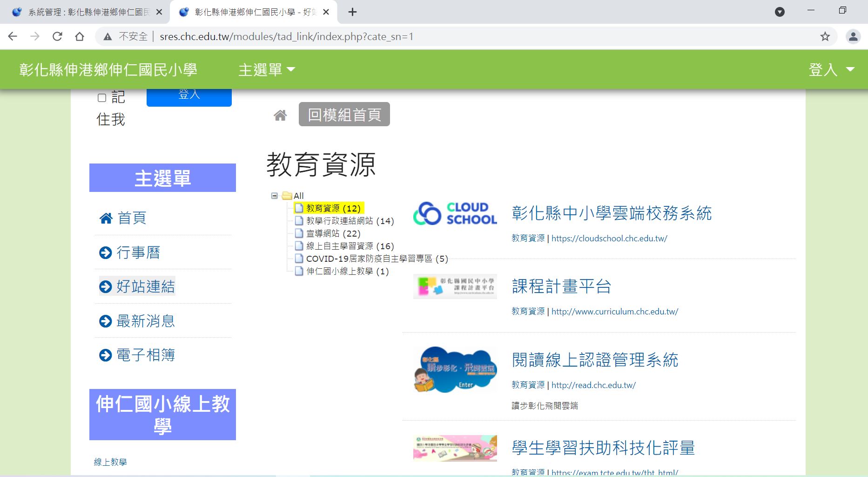Close the 系統管理 browser tab
868x477 pixels.
pyautogui.click(x=159, y=12)
